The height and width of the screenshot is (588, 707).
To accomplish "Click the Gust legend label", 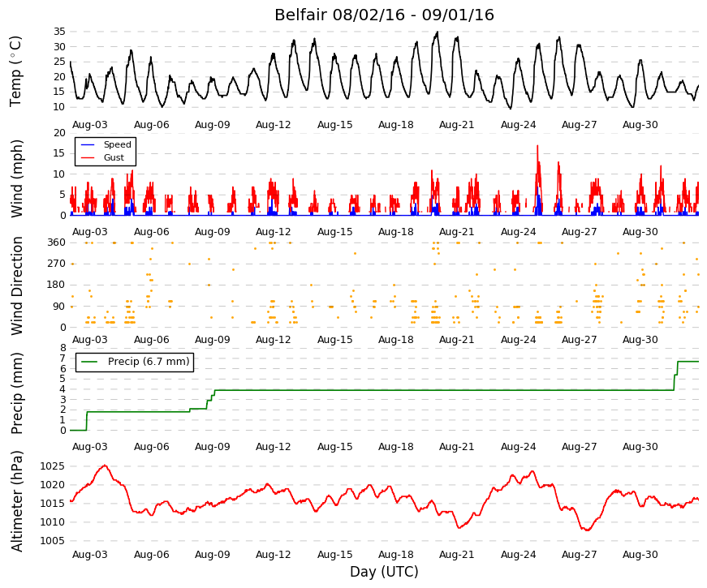I will pos(114,157).
